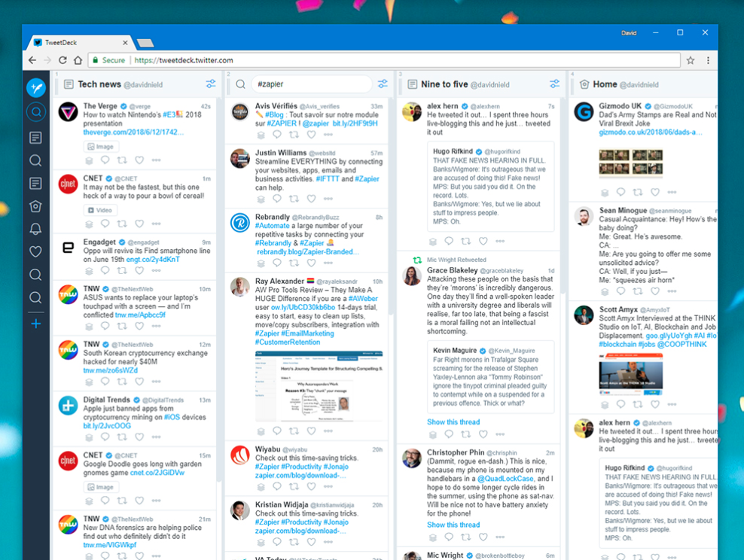Open the notifications bell in the sidebar
The height and width of the screenshot is (560, 744).
[35, 229]
